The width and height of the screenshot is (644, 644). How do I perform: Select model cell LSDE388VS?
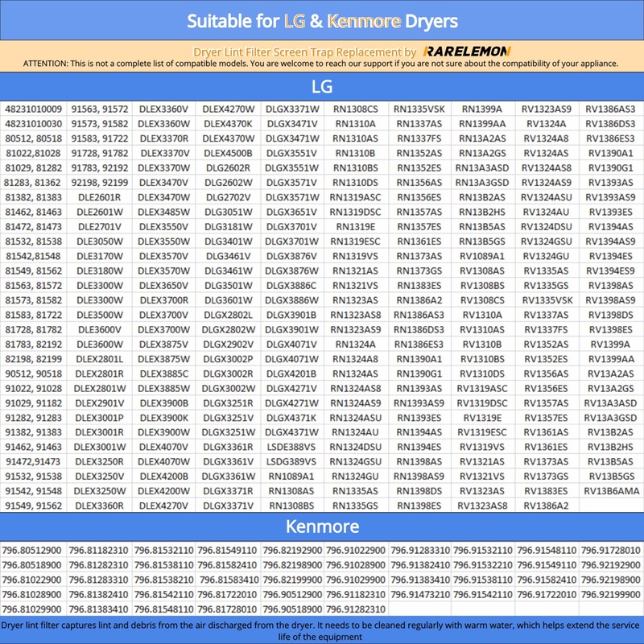[291, 447]
